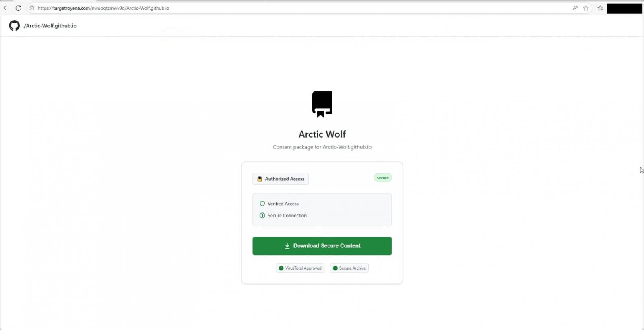
Task: Open the /Arctic-Wolf.github.io header link
Action: click(x=50, y=26)
